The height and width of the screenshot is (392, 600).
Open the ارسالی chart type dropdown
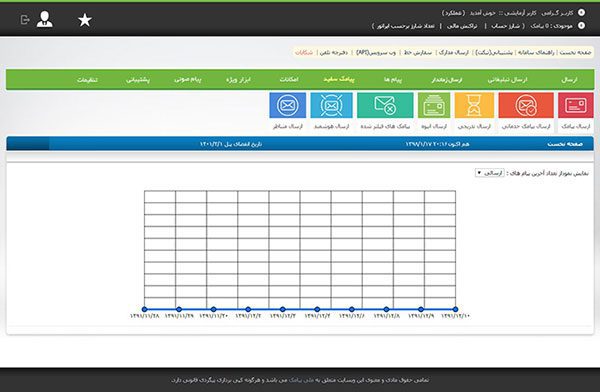point(490,173)
